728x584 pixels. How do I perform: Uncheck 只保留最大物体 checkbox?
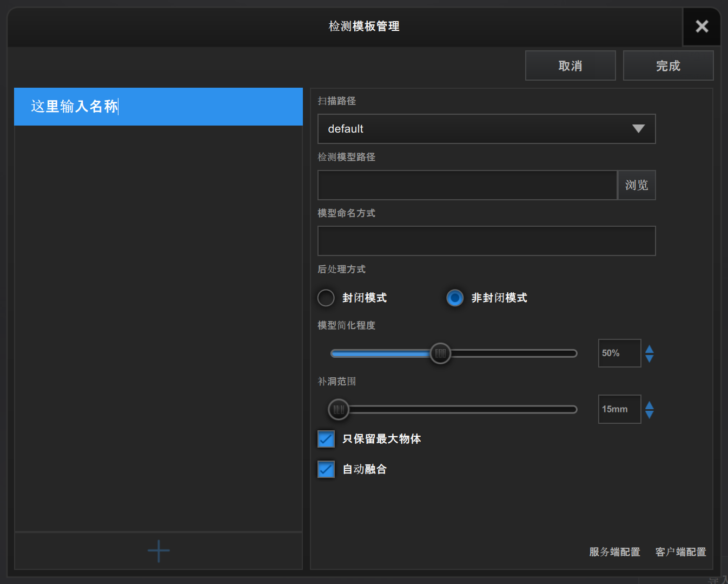click(x=326, y=439)
